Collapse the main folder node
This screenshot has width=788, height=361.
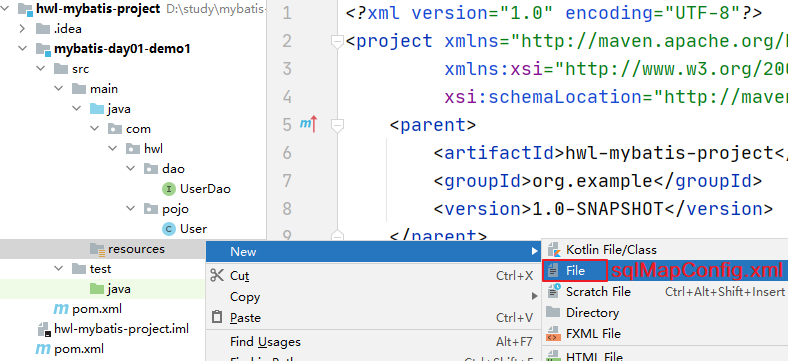tap(58, 88)
